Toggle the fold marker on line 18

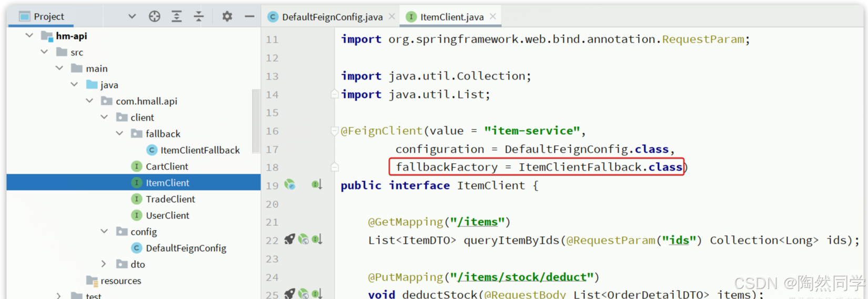(335, 167)
